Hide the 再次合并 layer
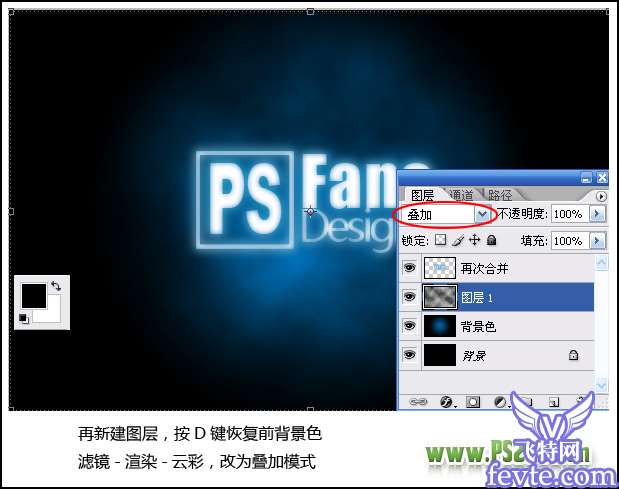The height and width of the screenshot is (489, 619). 408,269
